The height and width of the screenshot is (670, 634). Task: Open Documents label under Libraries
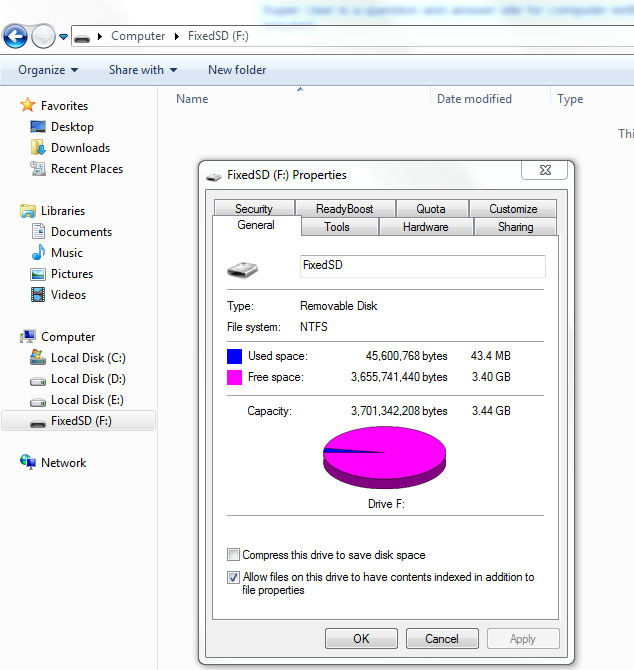point(81,232)
